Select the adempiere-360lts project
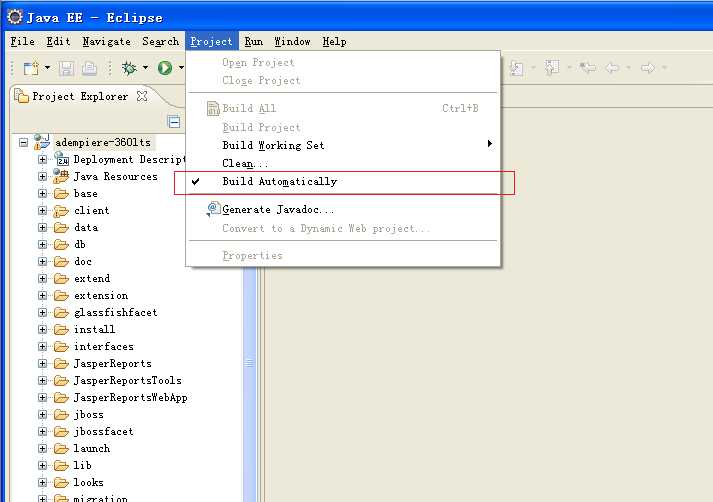This screenshot has height=502, width=713. pyautogui.click(x=103, y=142)
